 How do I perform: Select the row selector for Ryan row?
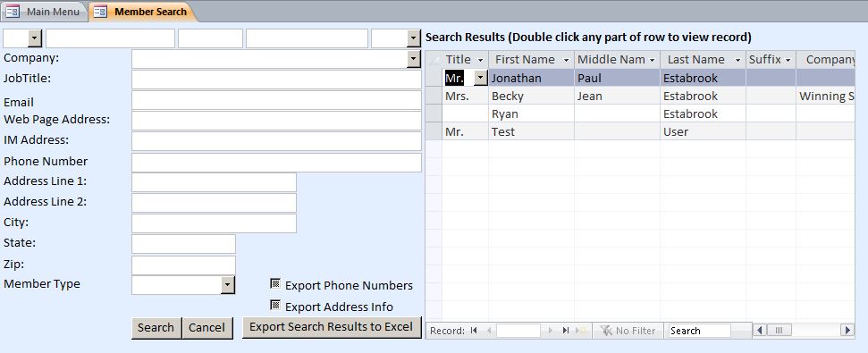[434, 113]
